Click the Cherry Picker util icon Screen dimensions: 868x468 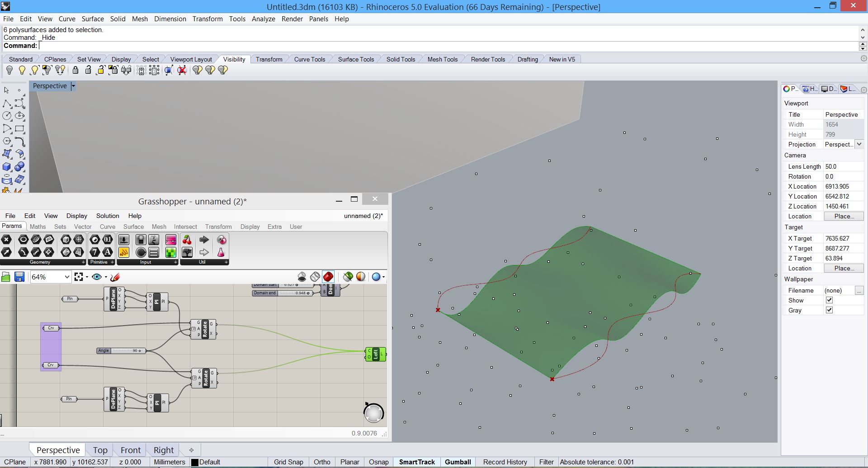tap(187, 240)
